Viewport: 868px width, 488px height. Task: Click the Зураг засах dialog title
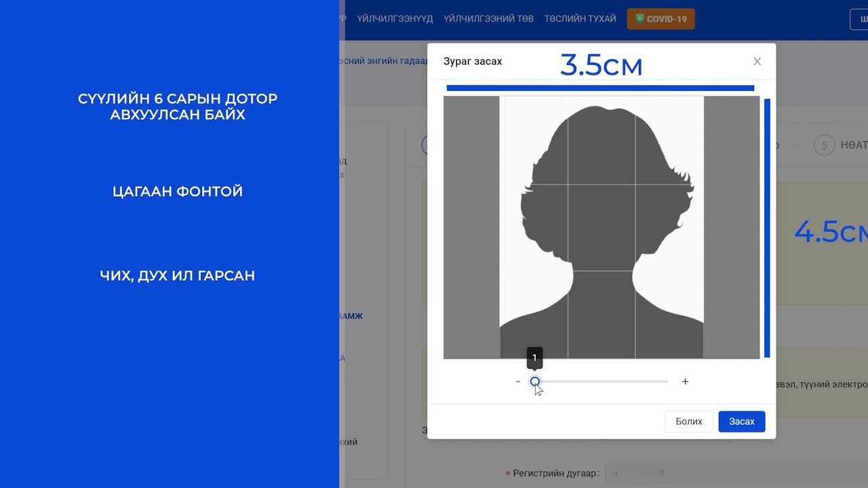(x=473, y=62)
